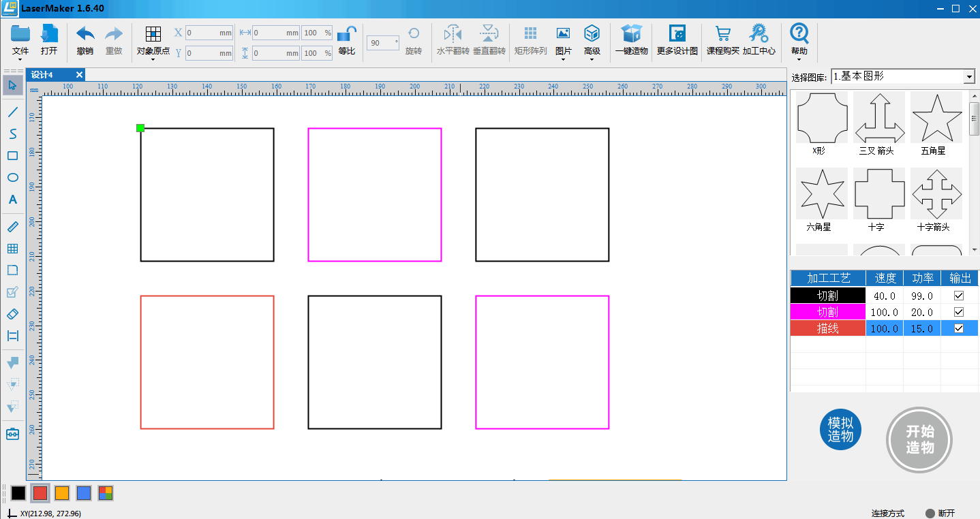Select the text A tool
Image resolution: width=980 pixels, height=519 pixels.
[12, 200]
